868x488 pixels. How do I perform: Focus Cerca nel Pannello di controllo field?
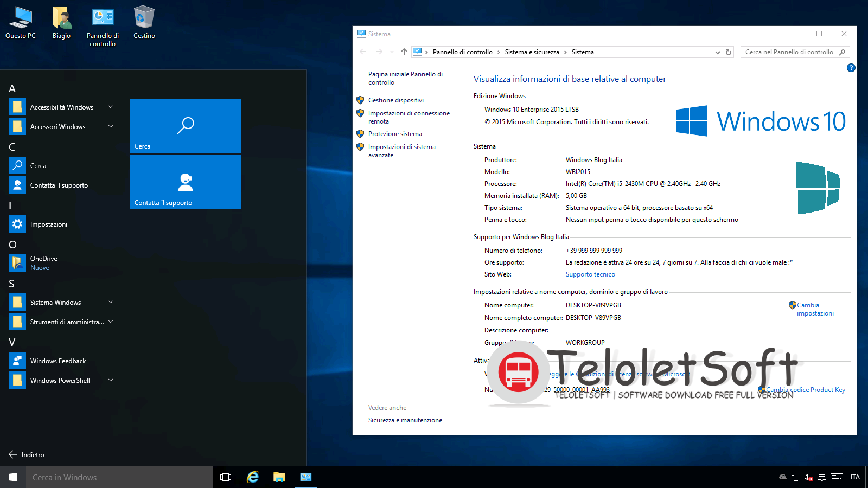795,52
